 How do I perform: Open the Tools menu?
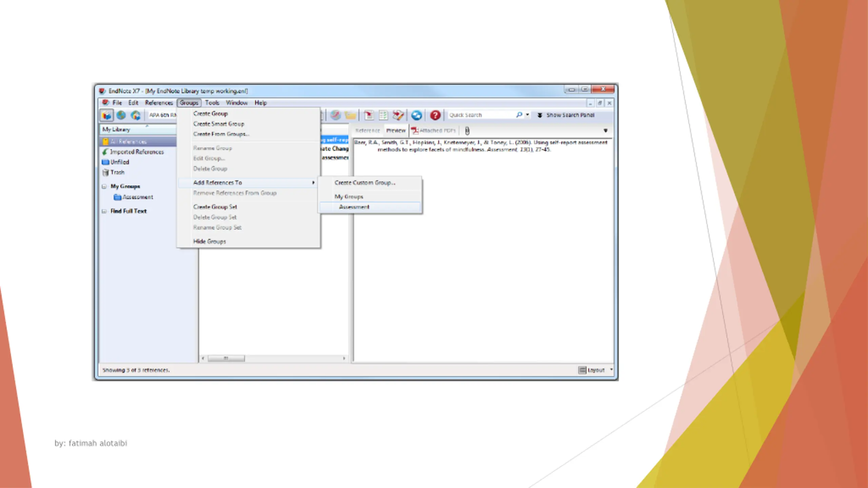coord(212,103)
